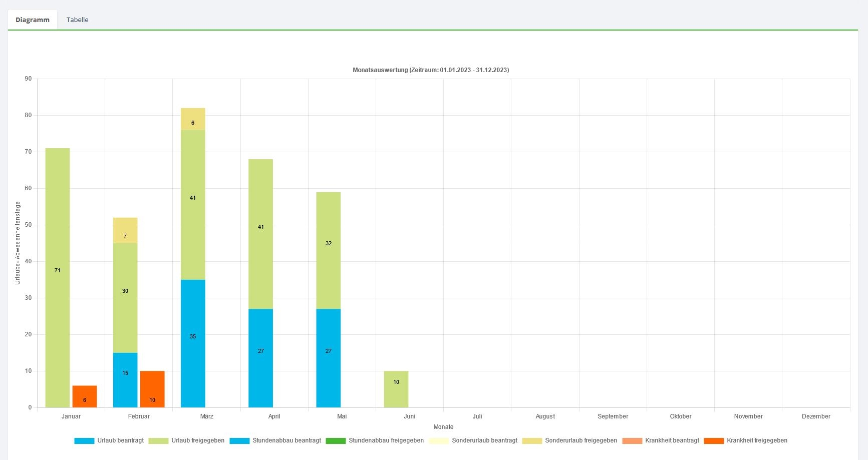The height and width of the screenshot is (460, 868).
Task: Toggle Krankheit freigegeben legend swatch
Action: coord(714,441)
